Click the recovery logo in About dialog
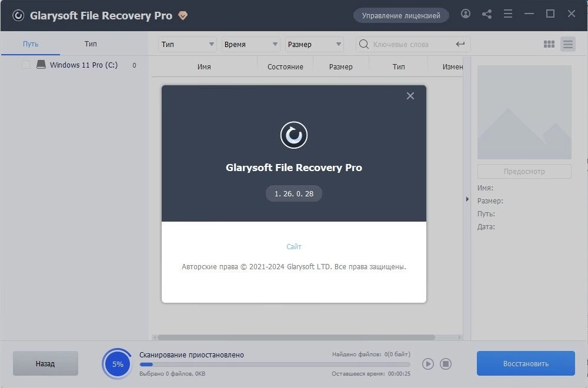This screenshot has width=588, height=388. point(293,135)
